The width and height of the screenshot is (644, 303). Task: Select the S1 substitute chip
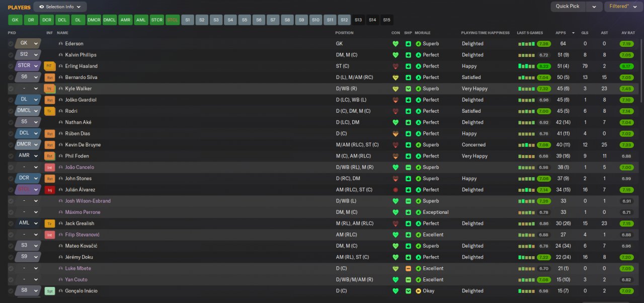[x=188, y=20]
